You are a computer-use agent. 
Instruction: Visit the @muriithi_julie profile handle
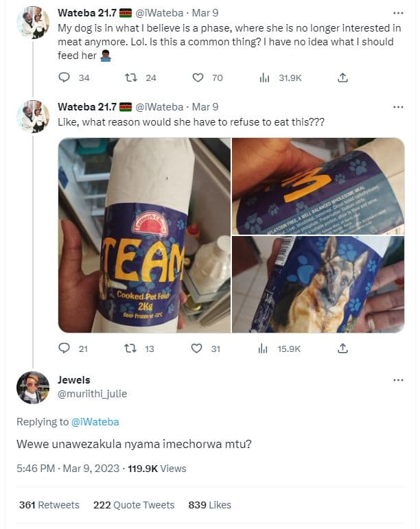coord(92,394)
